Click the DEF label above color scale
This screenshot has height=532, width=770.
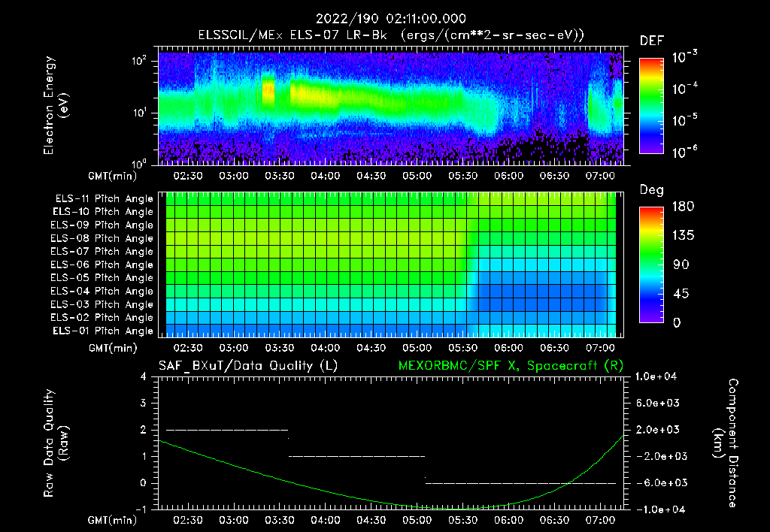pos(651,41)
